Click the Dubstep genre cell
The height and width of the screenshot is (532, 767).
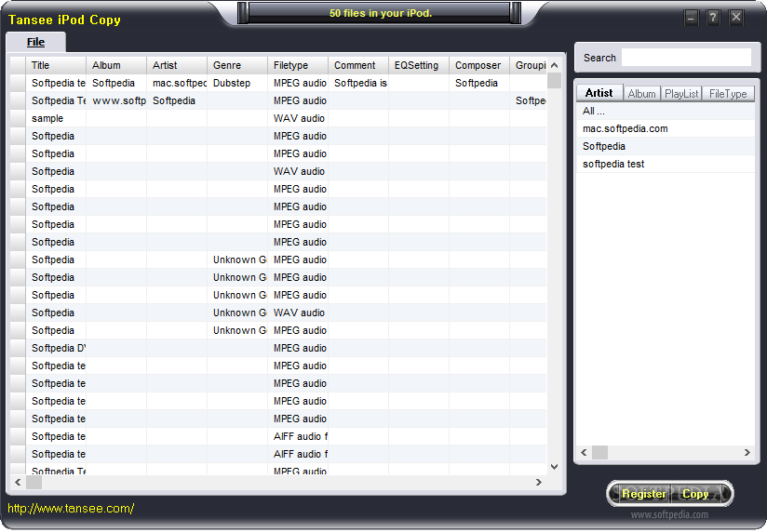pos(237,83)
